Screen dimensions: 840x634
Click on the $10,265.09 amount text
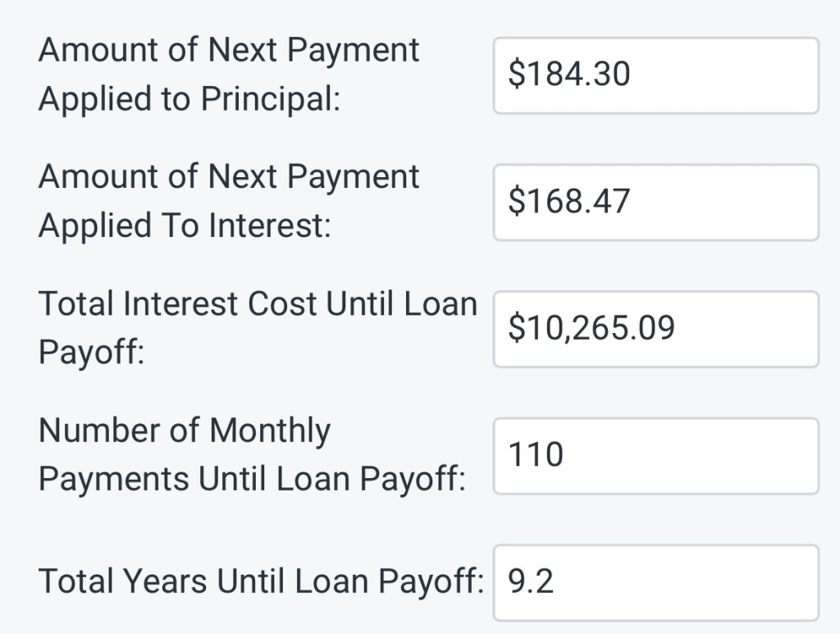591,328
